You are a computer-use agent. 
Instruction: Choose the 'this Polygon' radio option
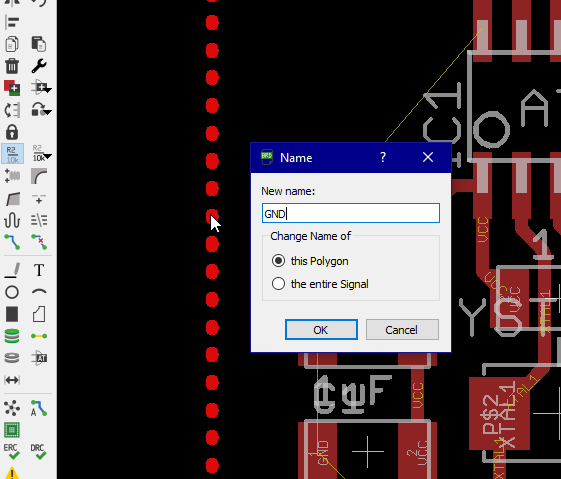(278, 261)
